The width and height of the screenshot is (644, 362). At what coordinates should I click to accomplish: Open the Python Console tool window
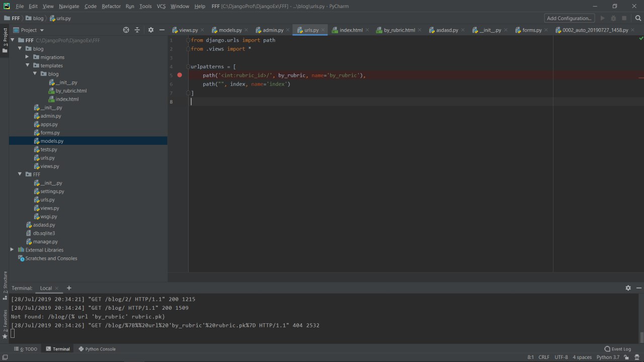click(x=97, y=349)
